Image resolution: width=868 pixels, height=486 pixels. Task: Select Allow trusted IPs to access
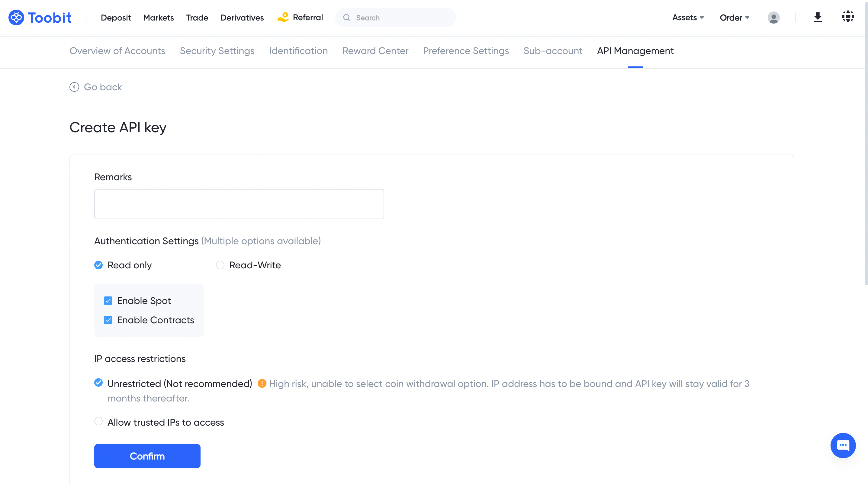click(x=98, y=421)
